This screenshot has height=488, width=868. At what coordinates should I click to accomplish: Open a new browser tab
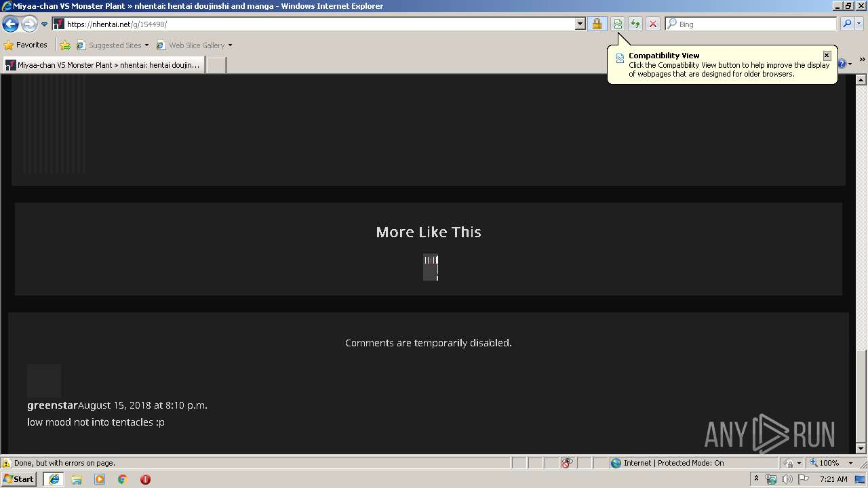(x=216, y=65)
